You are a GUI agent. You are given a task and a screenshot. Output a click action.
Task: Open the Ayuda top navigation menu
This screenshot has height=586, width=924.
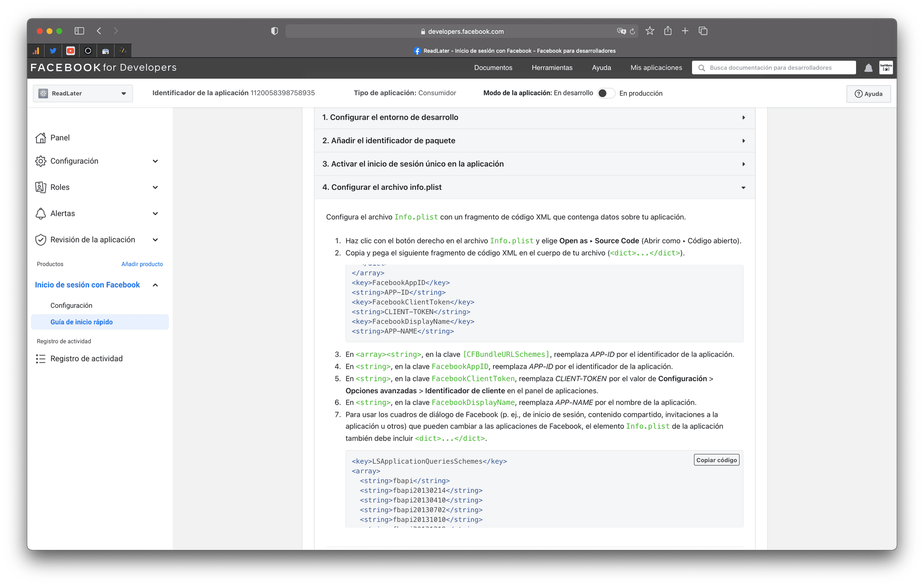point(602,68)
